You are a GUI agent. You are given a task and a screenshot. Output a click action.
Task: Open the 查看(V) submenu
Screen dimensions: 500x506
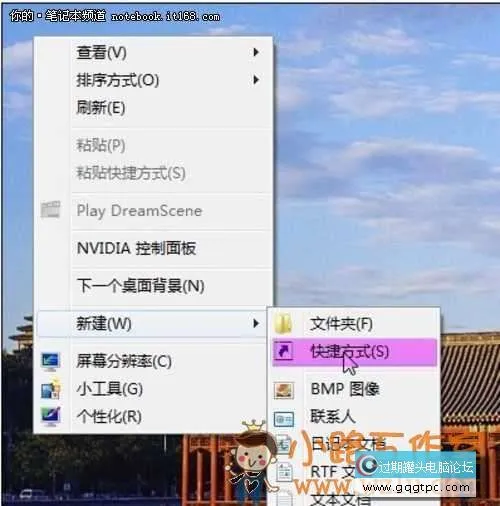pos(153,53)
